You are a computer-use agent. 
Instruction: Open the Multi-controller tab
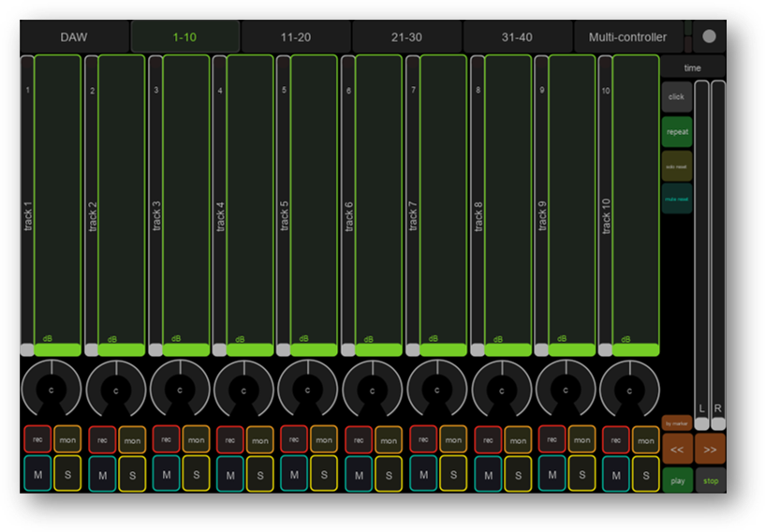[x=627, y=37]
